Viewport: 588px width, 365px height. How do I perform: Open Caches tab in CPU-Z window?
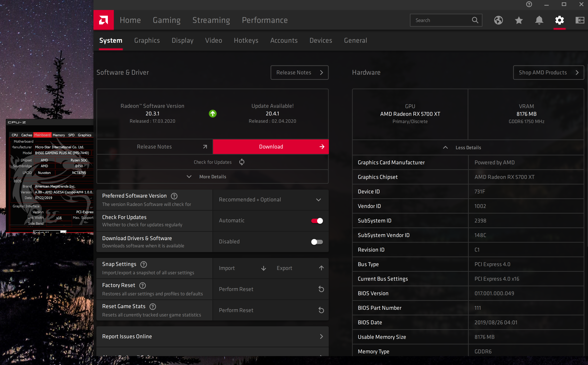tap(27, 135)
